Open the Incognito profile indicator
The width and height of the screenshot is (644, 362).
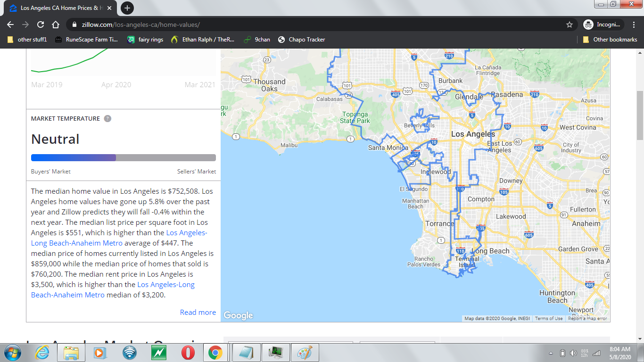pos(603,25)
